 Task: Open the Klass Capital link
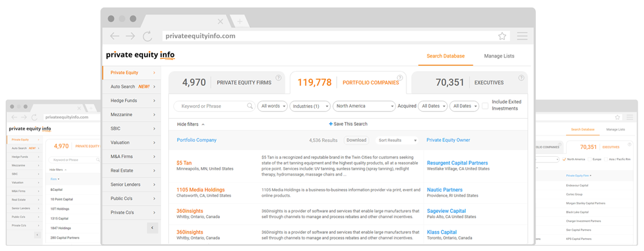coord(442,232)
